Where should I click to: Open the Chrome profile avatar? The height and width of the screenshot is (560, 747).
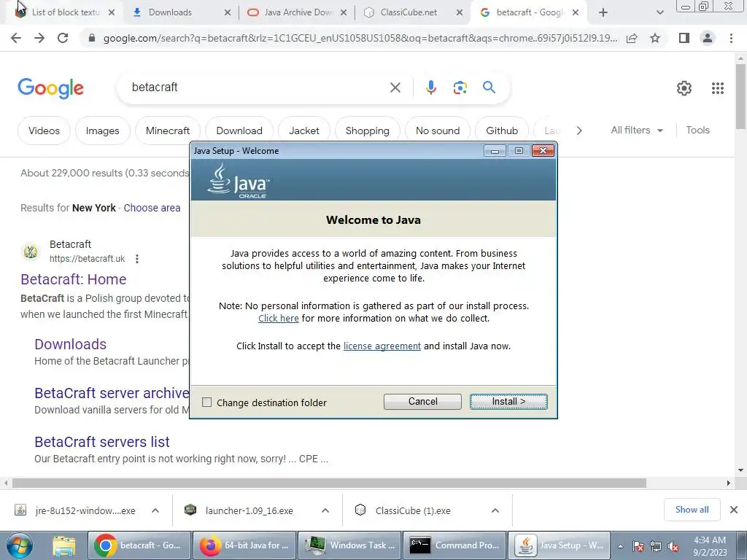[708, 38]
